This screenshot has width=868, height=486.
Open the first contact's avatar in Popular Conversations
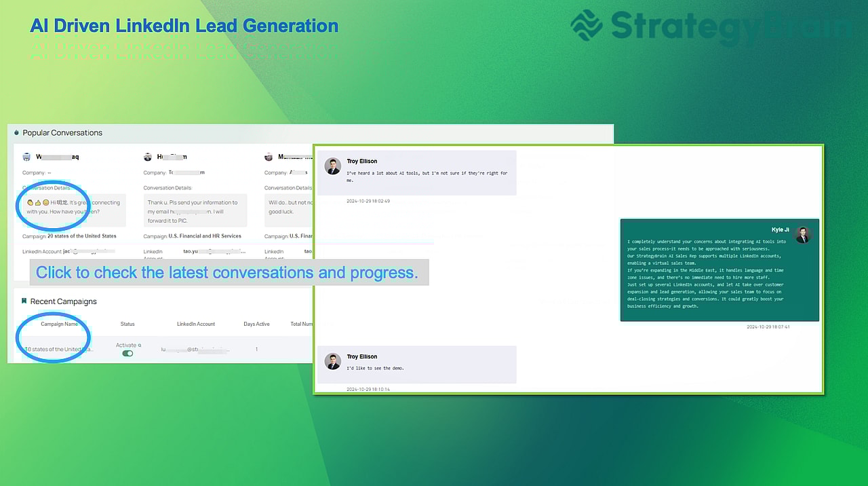click(26, 156)
